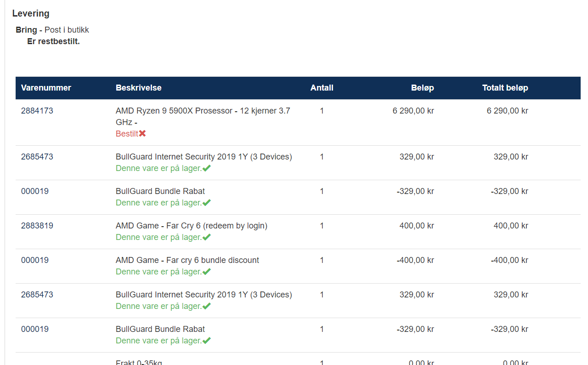Screen dimensions: 588x365
Task: Click green checkmark for Far Cry 6 redeem row
Action: (x=207, y=237)
